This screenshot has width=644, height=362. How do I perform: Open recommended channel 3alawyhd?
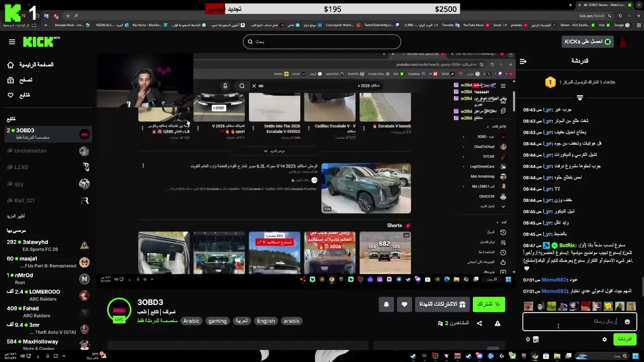click(48, 245)
